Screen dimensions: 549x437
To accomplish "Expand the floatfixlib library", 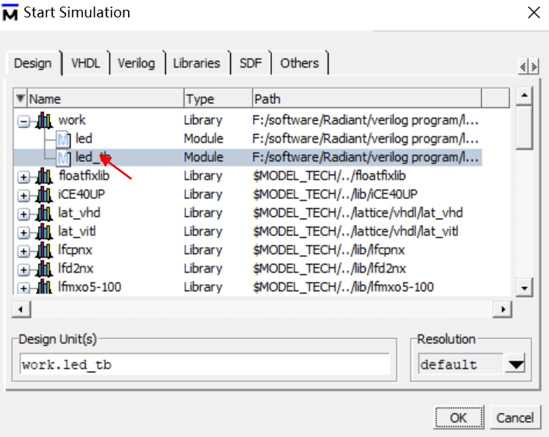I will [x=23, y=177].
